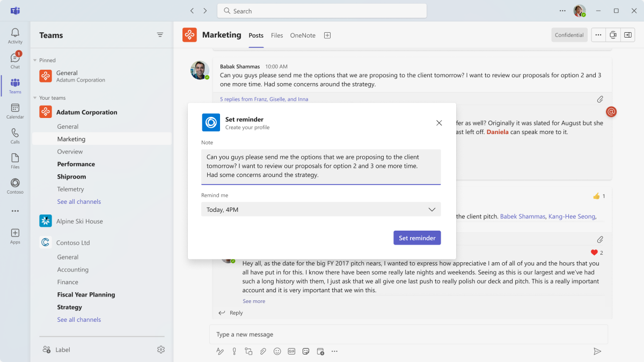Open team settings gear icon
644x362 pixels.
coord(161,350)
